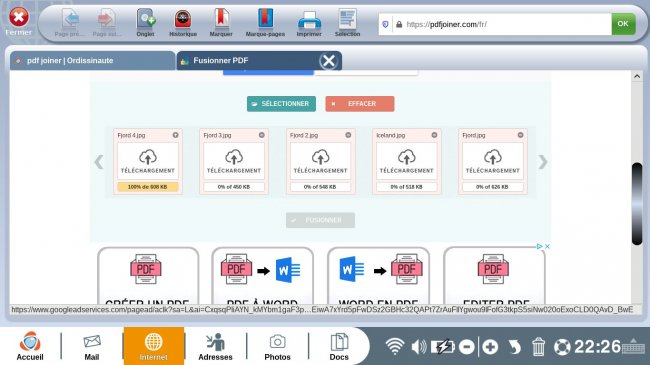Click the Marquer bookmark icon
This screenshot has width=650, height=365.
click(x=221, y=23)
